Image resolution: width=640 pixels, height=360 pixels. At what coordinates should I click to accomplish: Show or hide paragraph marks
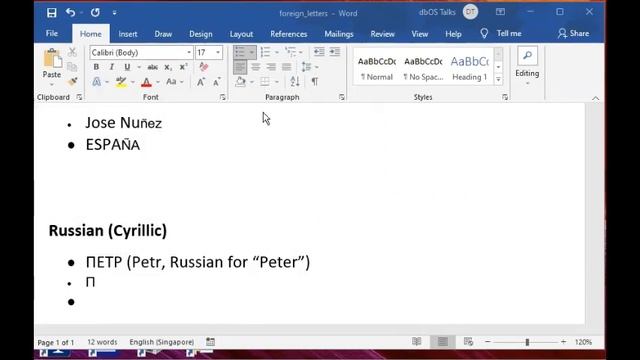tap(315, 82)
